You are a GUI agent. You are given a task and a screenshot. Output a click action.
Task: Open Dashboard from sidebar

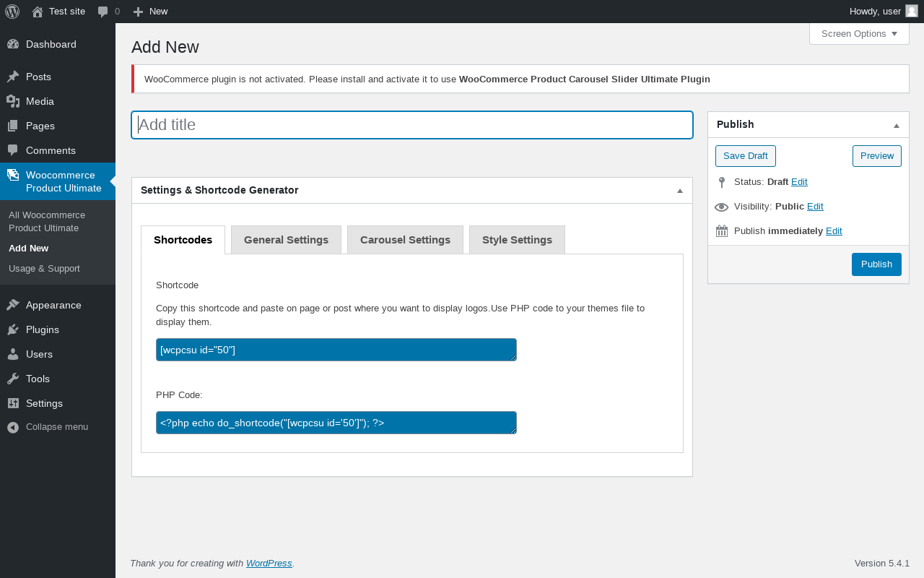51,44
